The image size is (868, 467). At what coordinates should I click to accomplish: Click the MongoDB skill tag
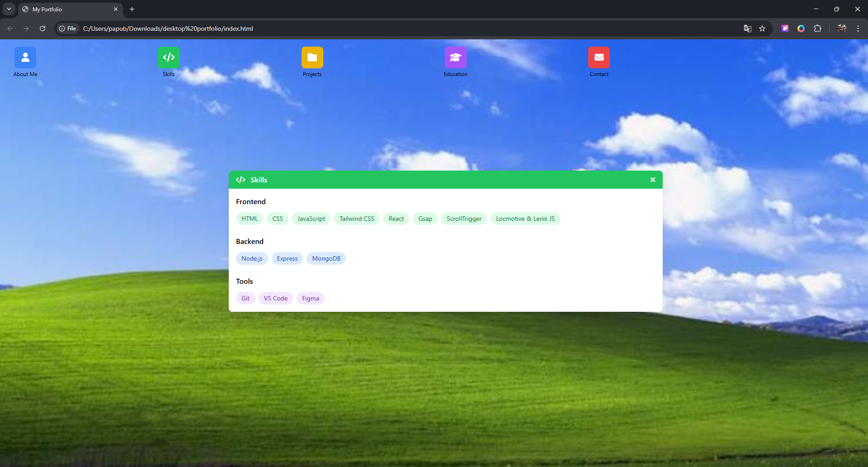point(326,258)
